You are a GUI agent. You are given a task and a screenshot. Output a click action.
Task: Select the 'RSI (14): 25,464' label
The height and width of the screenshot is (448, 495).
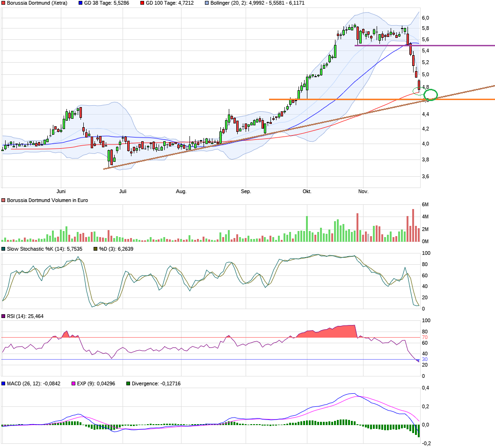coord(25,316)
